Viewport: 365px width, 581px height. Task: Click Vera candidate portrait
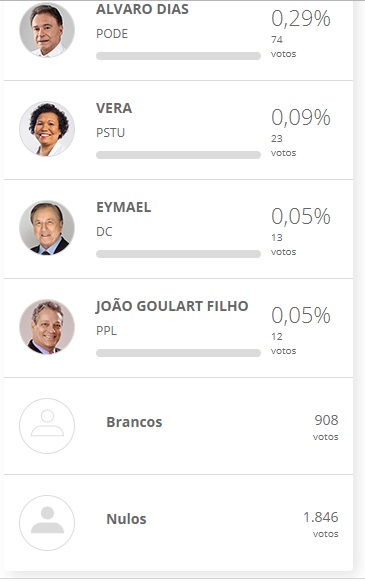[x=47, y=129]
